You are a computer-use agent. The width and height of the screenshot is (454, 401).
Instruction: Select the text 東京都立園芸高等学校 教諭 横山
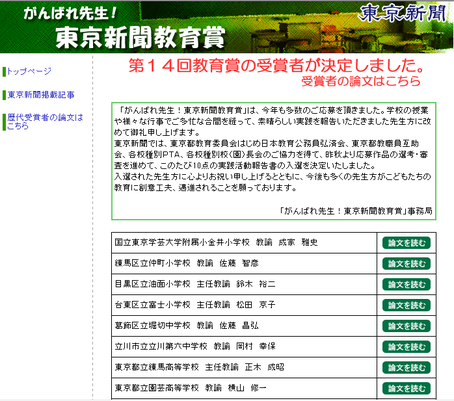click(179, 388)
